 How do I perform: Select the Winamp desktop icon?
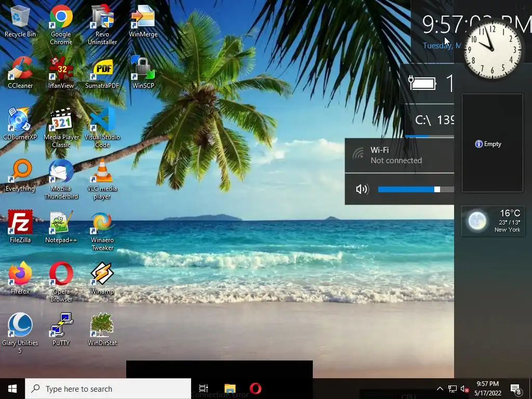point(102,278)
